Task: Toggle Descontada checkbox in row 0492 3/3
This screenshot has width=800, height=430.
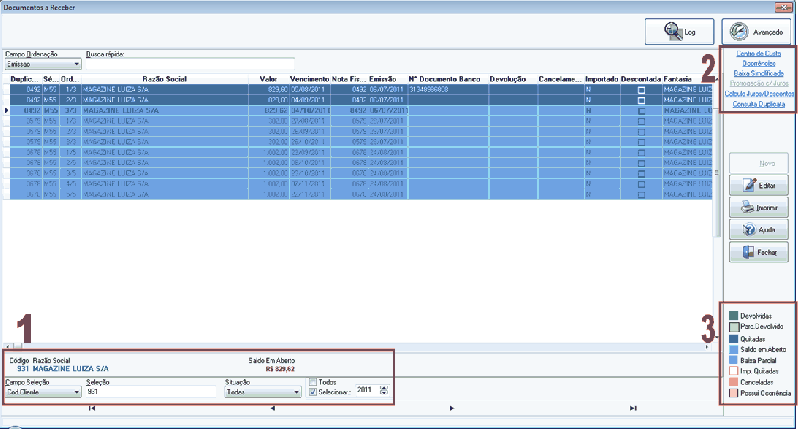Action: pyautogui.click(x=641, y=111)
